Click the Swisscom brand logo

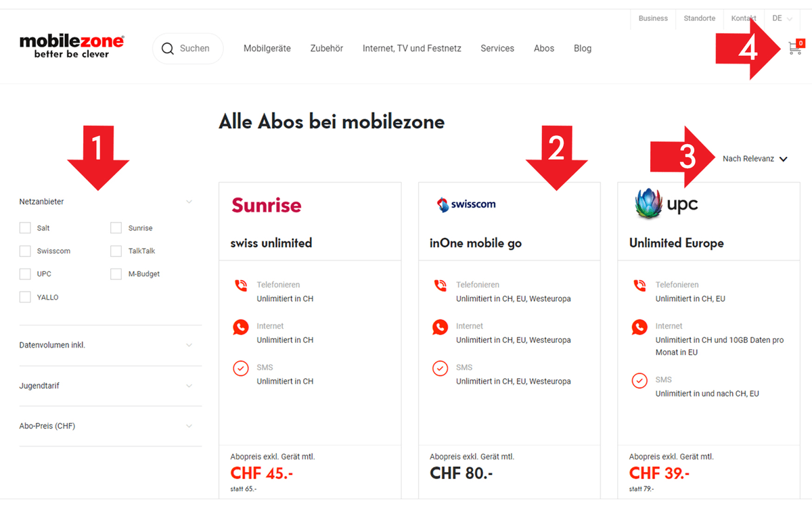(466, 204)
